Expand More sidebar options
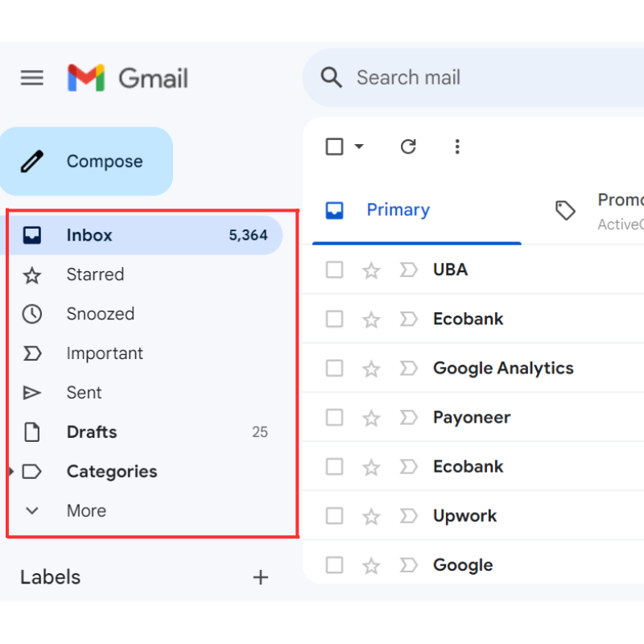 coord(142,511)
